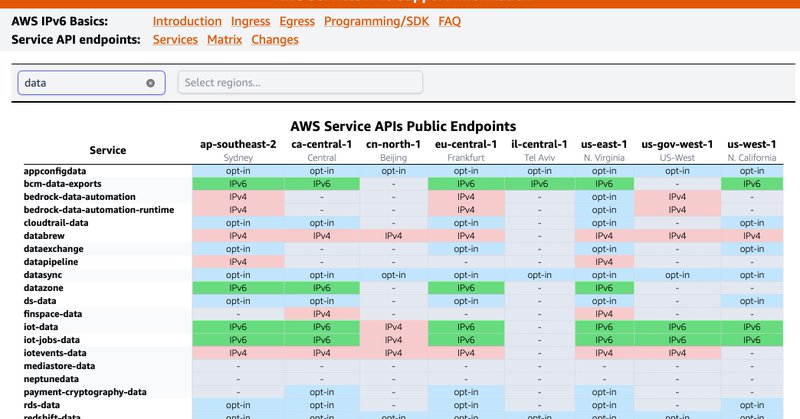800x419 pixels.
Task: Click datazone IPv6 cell for eu-central-1
Action: coord(466,288)
